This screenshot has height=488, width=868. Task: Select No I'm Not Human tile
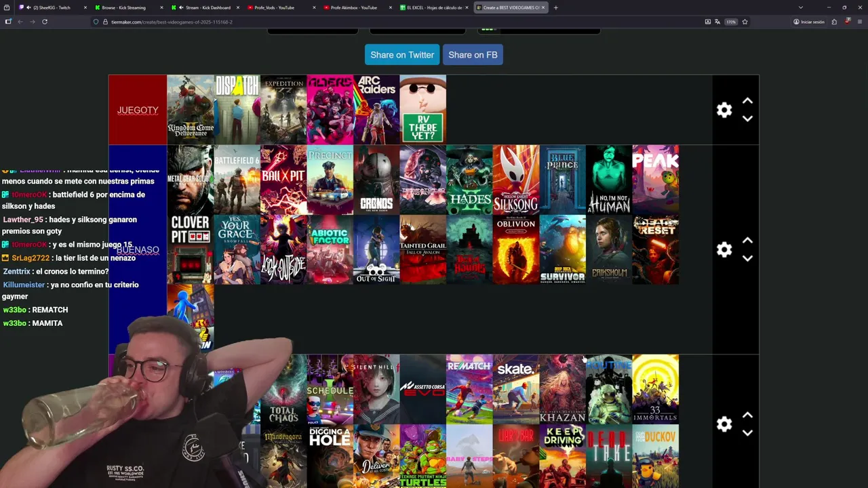[x=609, y=180]
